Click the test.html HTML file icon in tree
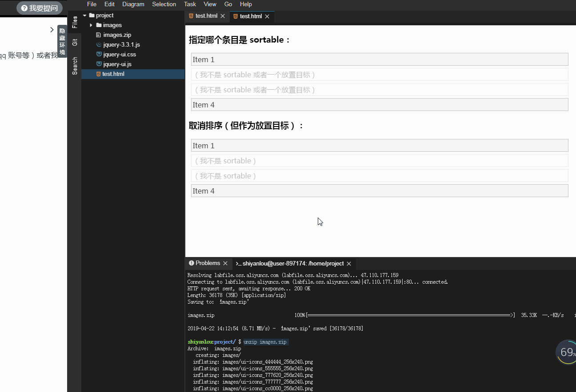The height and width of the screenshot is (392, 576). [98, 74]
